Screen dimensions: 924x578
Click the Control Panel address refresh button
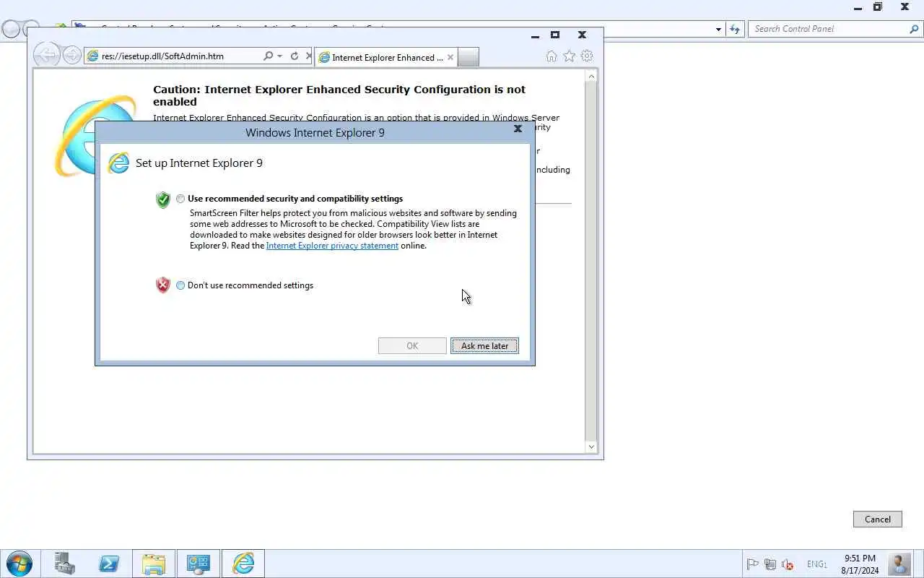point(735,29)
